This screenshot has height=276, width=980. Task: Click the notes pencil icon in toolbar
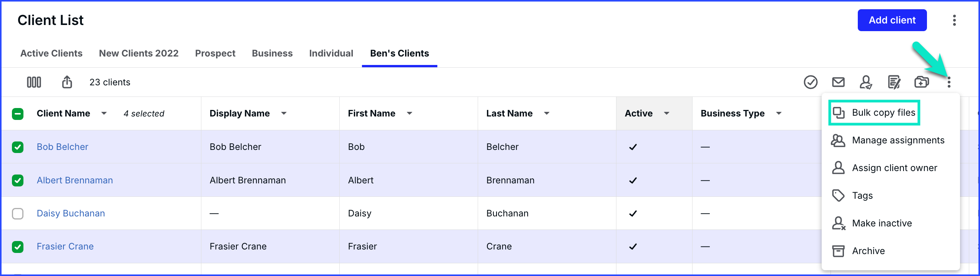[x=894, y=82]
